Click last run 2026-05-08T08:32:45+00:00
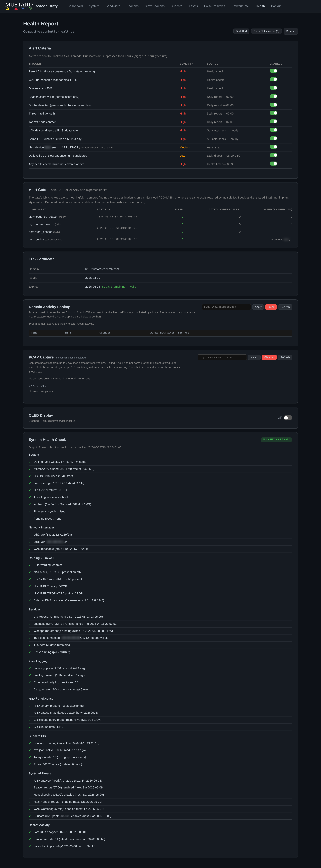 (x=117, y=239)
